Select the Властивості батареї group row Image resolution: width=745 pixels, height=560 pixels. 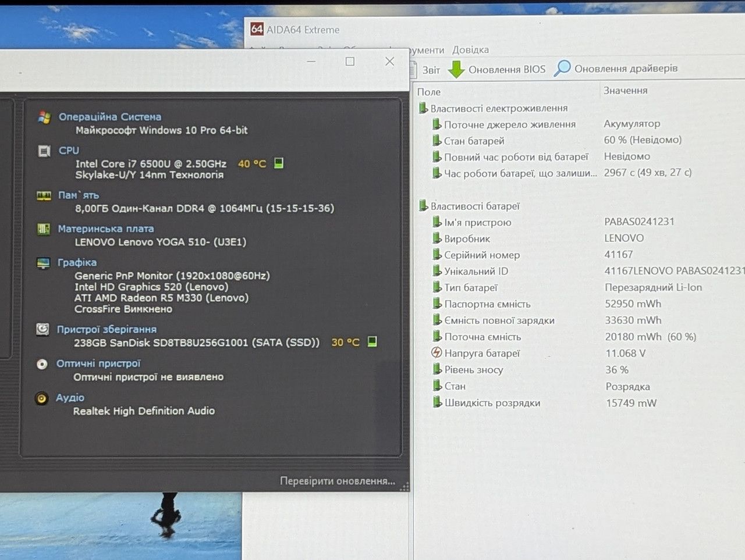475,206
